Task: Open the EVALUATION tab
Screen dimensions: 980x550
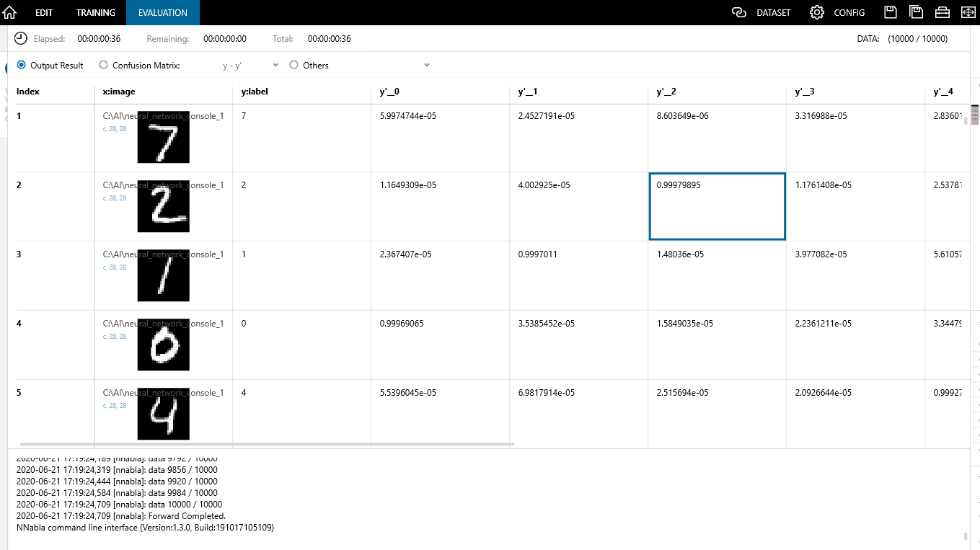Action: pos(163,12)
